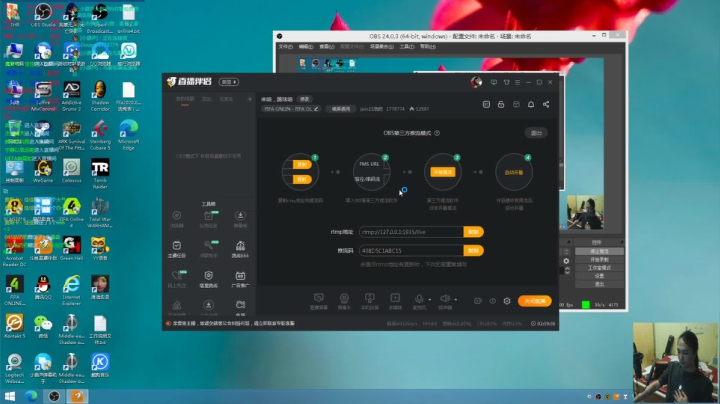The width and height of the screenshot is (720, 404).
Task: Open the 工具 menu in the OBS window
Action: [406, 47]
